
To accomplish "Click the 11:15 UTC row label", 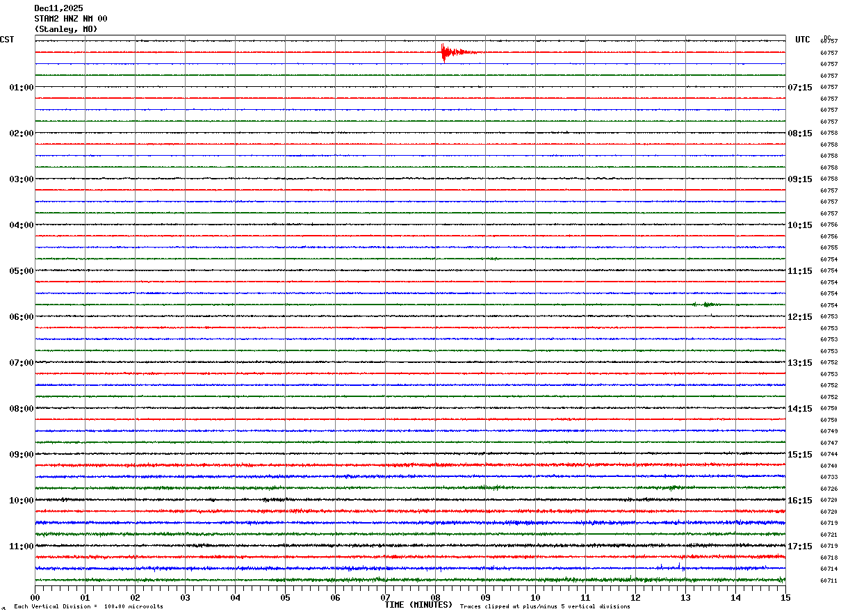I will (799, 270).
